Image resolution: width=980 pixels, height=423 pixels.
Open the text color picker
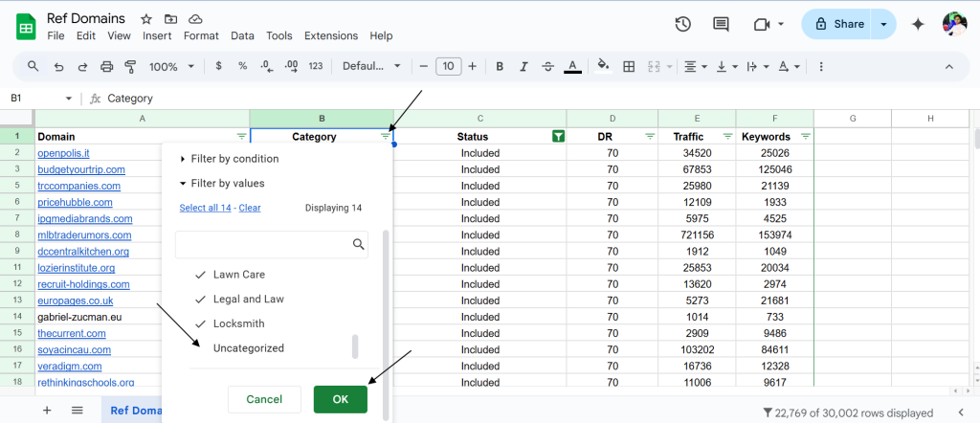click(x=572, y=66)
